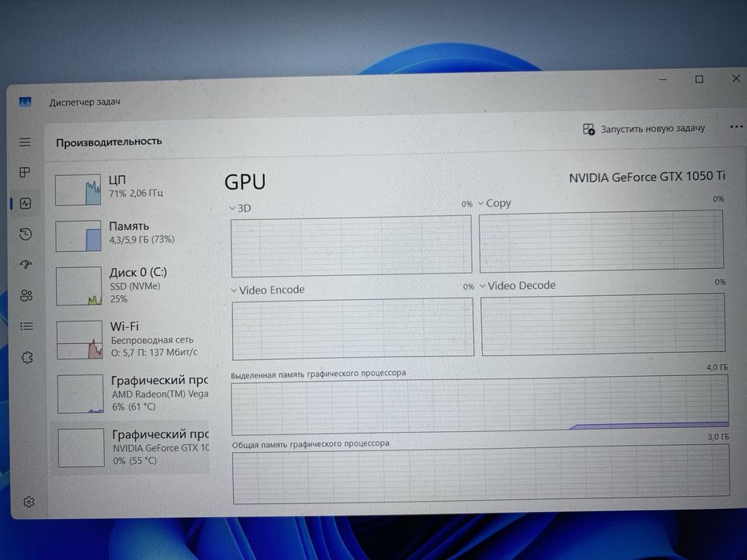
Task: Click Выделенная память графического процессора label
Action: (318, 374)
